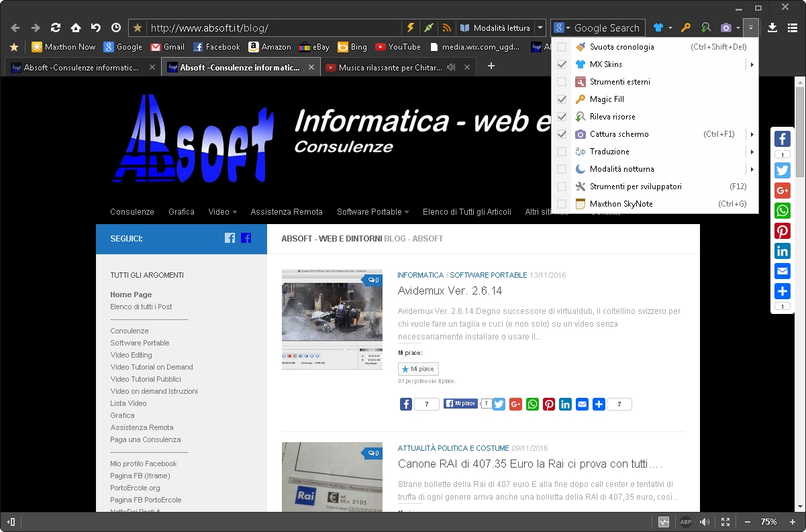
Task: Share by email in floating side bar
Action: point(783,271)
